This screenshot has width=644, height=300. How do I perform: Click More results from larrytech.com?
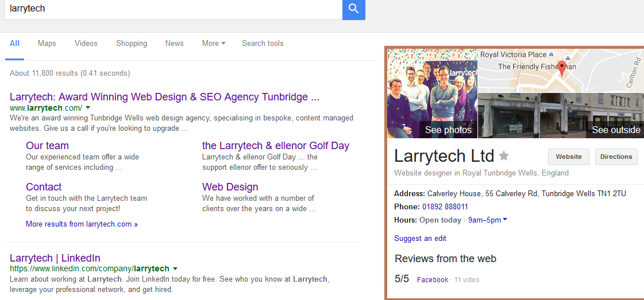pos(82,224)
